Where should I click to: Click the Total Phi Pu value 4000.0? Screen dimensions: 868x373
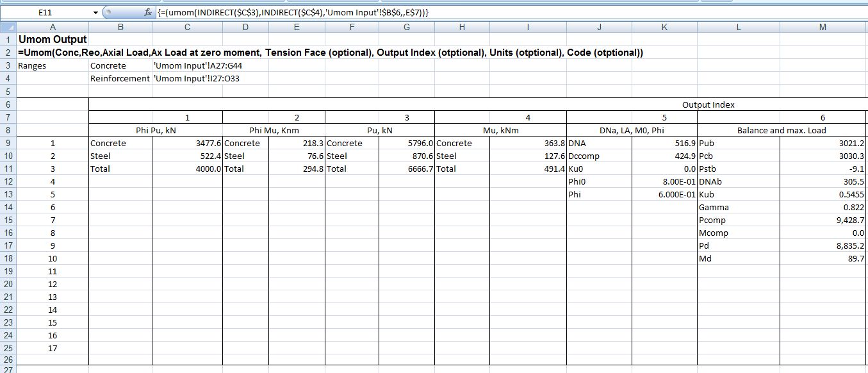click(187, 169)
